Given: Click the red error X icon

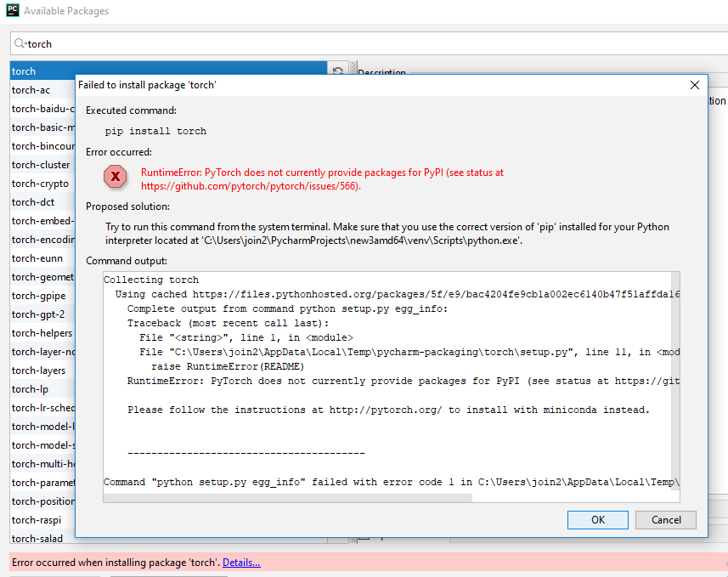Looking at the screenshot, I should click(x=116, y=177).
